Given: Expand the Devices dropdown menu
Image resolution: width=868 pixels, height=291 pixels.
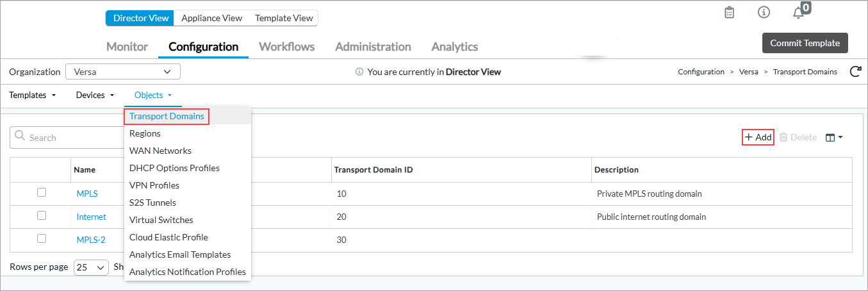Looking at the screenshot, I should [x=95, y=95].
